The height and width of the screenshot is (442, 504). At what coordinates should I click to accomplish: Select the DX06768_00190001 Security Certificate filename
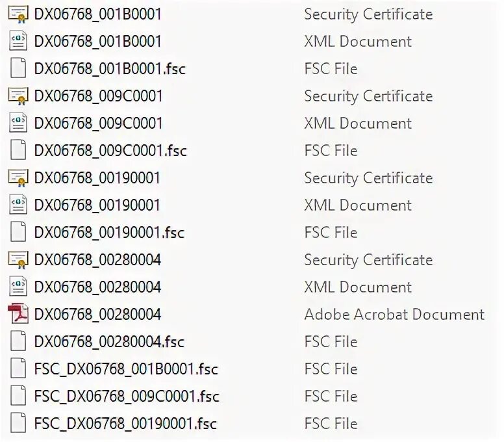tap(97, 178)
